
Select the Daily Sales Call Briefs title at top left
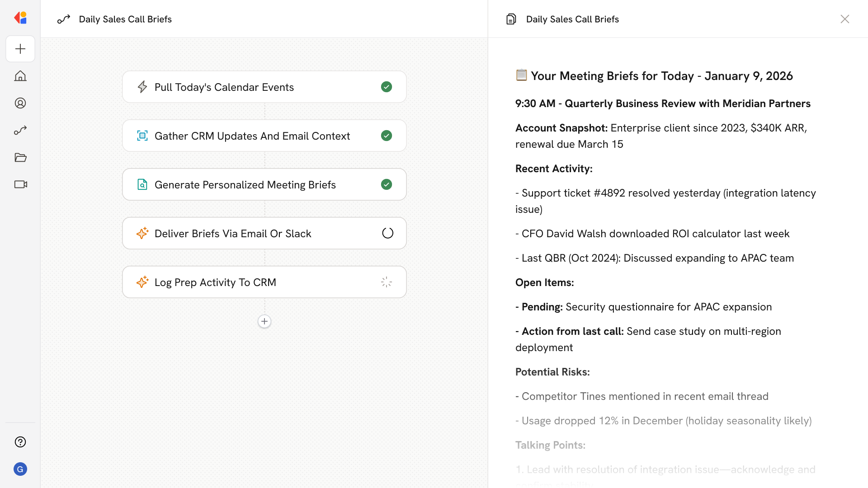click(x=125, y=19)
